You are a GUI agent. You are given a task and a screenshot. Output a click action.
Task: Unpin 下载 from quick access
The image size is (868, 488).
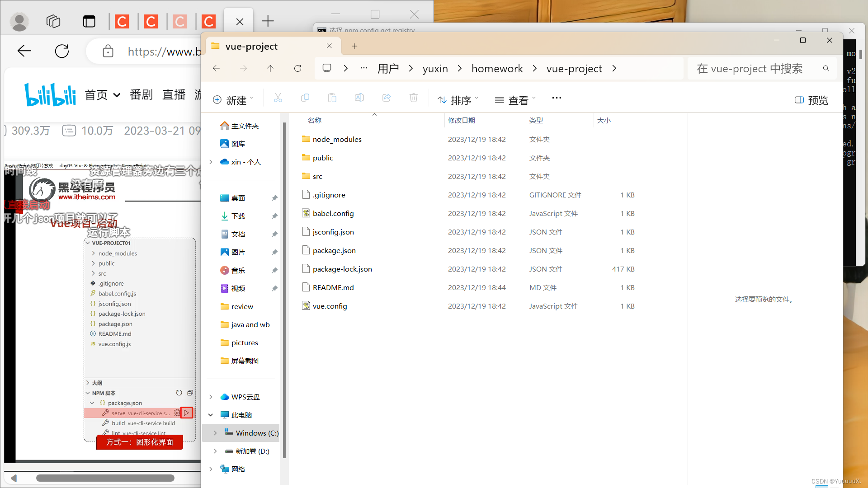[274, 216]
